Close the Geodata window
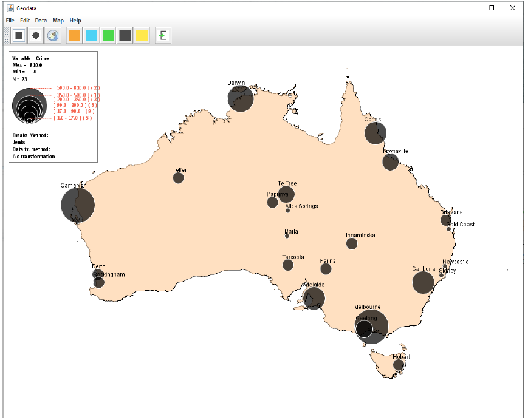The image size is (525, 420). coord(513,8)
